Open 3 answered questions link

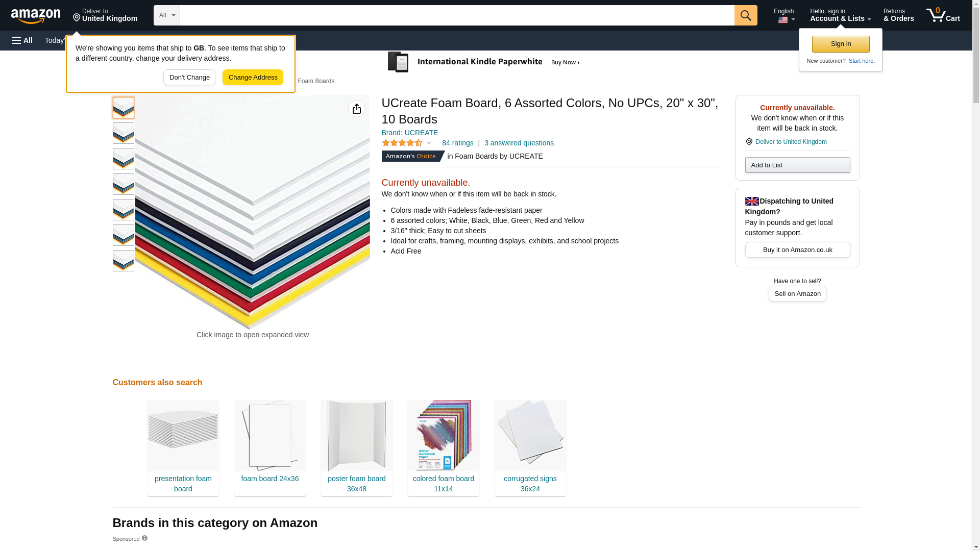point(519,143)
